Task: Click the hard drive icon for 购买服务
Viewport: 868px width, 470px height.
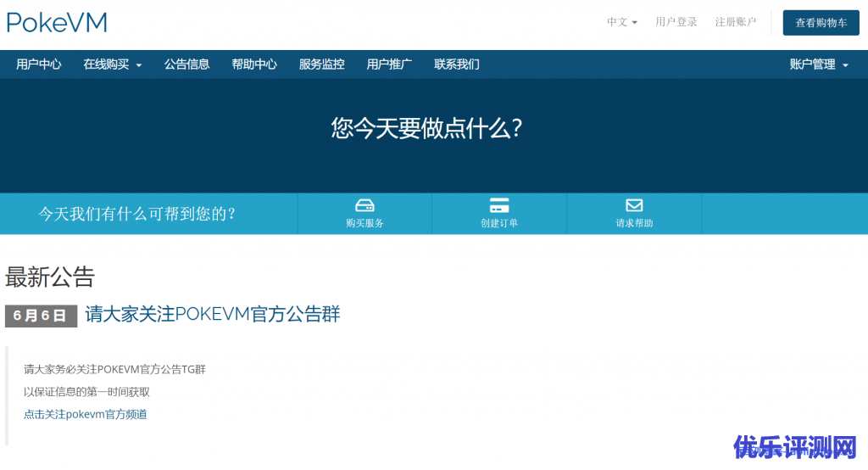Action: tap(364, 205)
